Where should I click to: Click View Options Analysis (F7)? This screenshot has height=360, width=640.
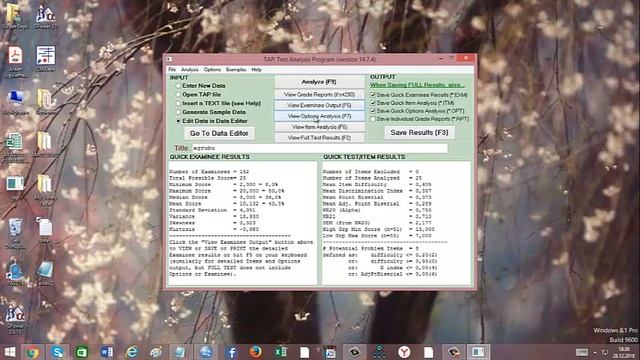319,116
